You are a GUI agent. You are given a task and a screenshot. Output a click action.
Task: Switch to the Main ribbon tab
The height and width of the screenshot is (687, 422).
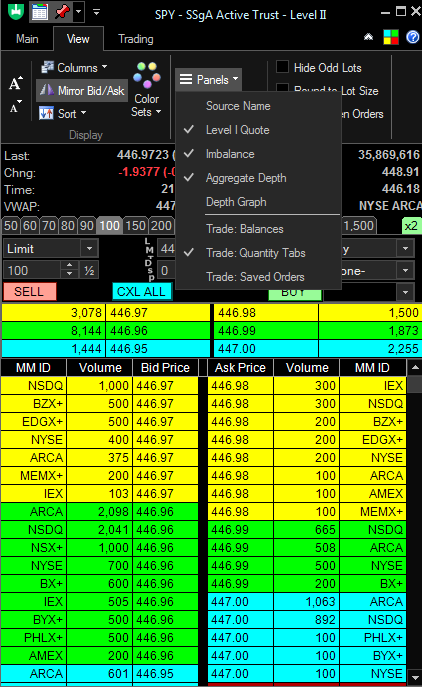[27, 39]
